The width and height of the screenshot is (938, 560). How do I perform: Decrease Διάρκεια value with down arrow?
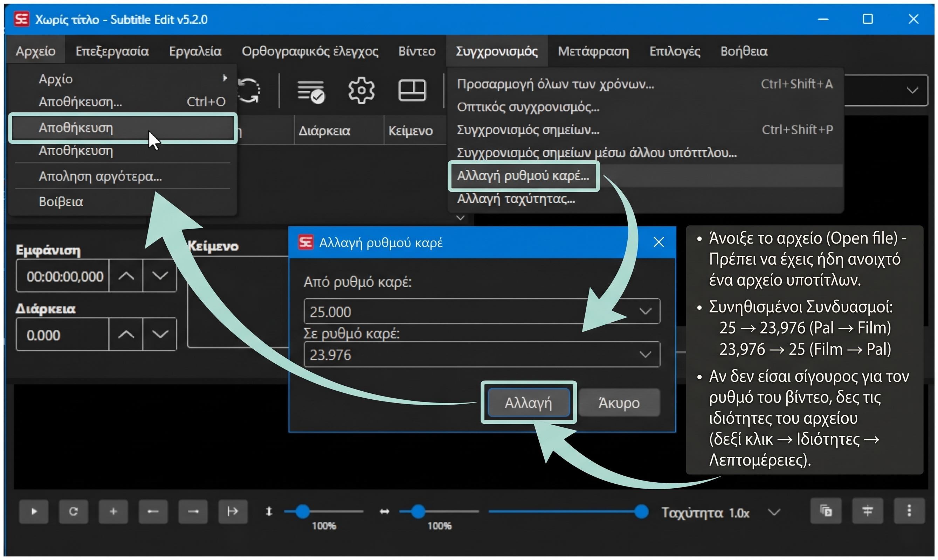pos(160,334)
